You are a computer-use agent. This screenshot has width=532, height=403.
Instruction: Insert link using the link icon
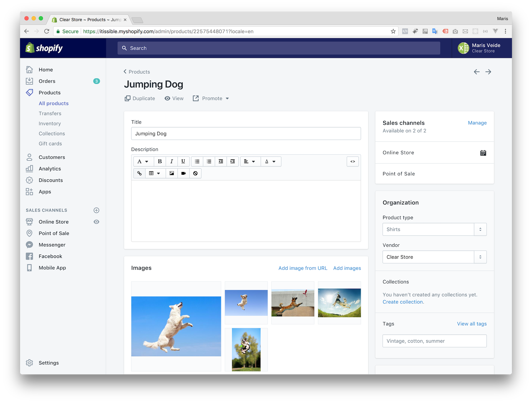[139, 173]
